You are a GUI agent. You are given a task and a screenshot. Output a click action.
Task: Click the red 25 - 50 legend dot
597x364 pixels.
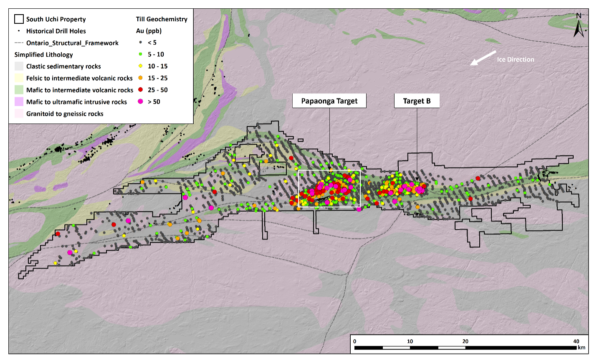141,90
